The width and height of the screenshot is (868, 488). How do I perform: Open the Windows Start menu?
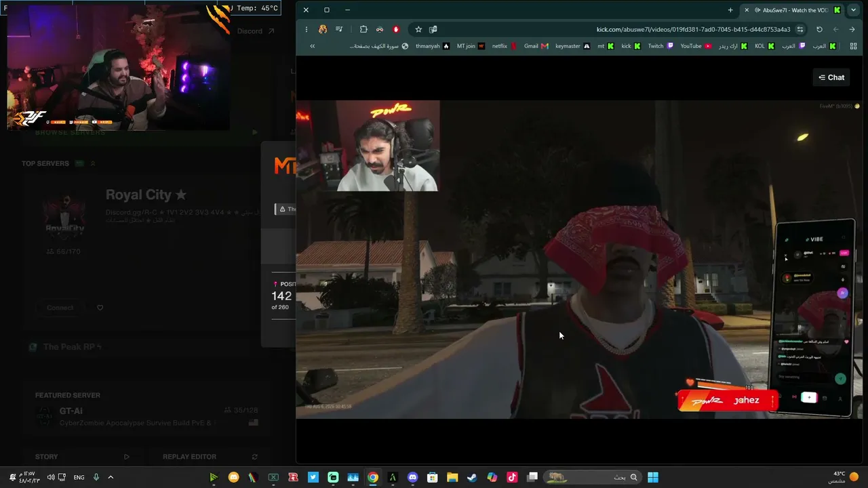[653, 477]
